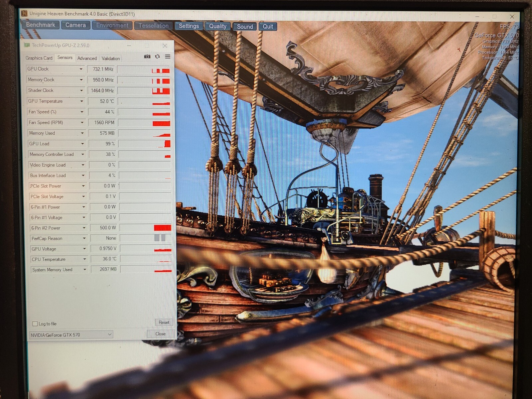This screenshot has height=399, width=532.
Task: Select the NVIDIA GeForce GTX 570 device dropdown
Action: pos(71,334)
